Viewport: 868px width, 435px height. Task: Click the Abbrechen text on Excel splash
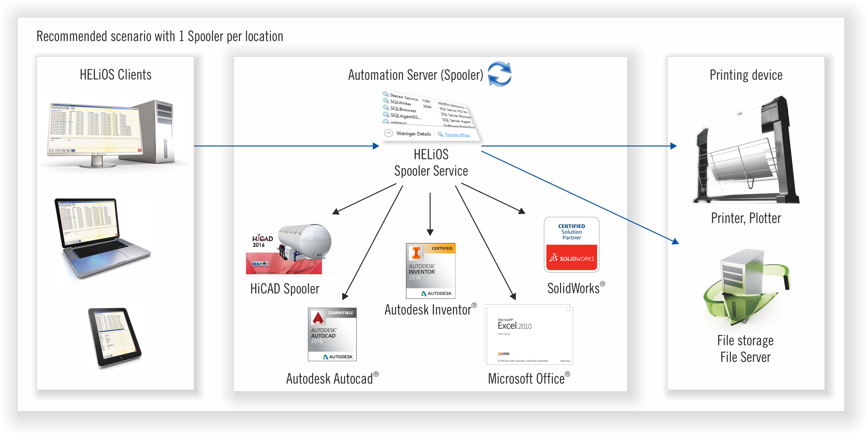tap(565, 361)
